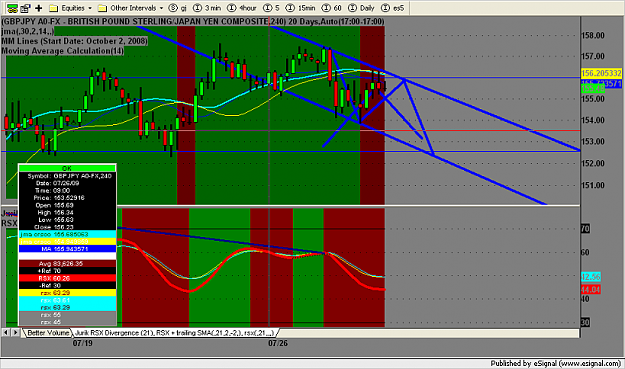Click the green OK bar in cursor window
Viewport: 625px width, 369px height.
point(67,168)
